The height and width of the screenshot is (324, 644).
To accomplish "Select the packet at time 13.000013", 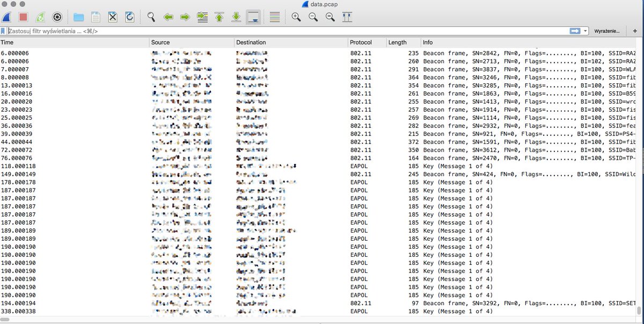I will 319,85.
